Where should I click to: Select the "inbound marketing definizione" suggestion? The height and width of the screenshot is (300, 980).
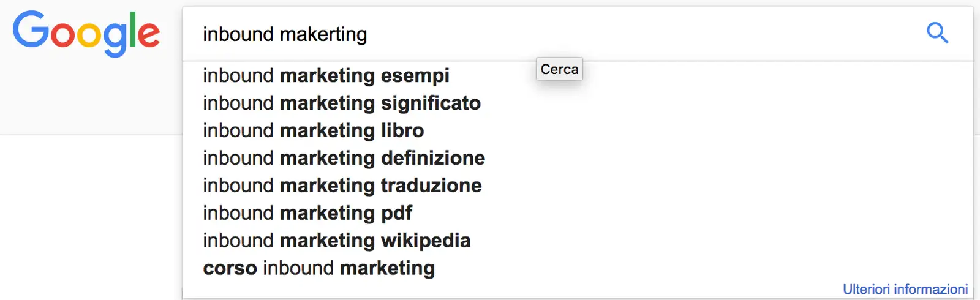(344, 158)
